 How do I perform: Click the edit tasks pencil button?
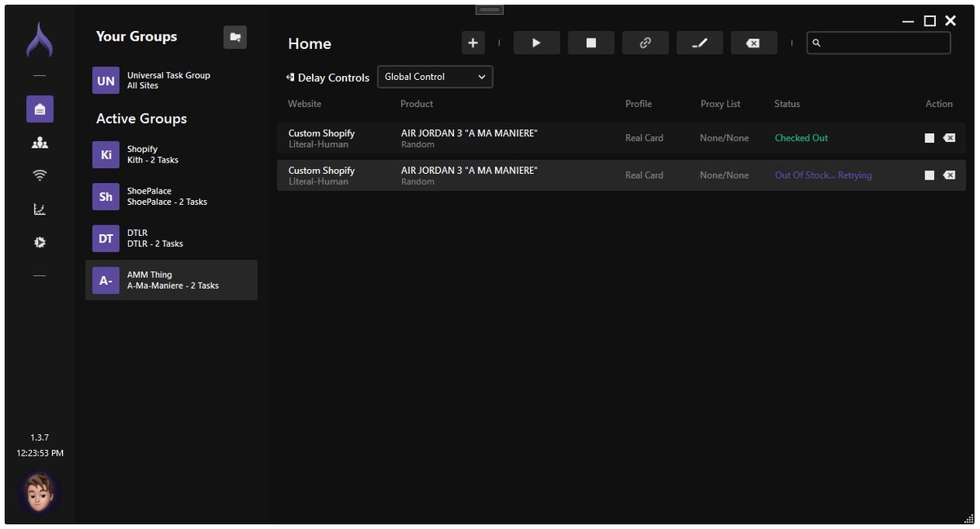(700, 43)
